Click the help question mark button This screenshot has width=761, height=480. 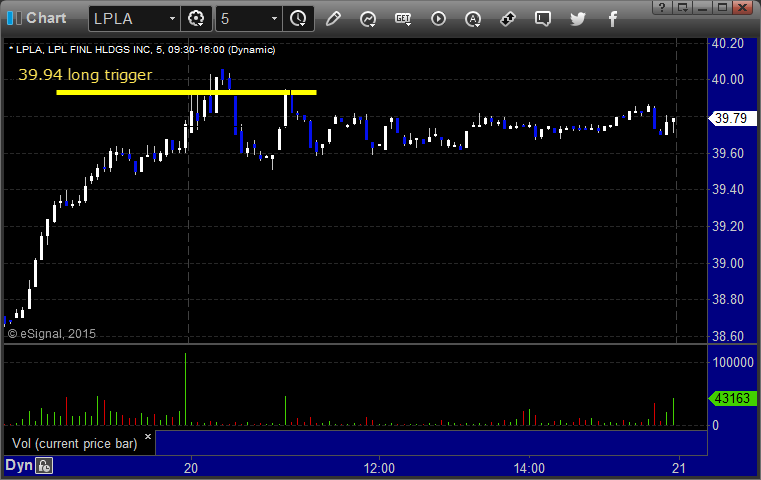tap(662, 7)
